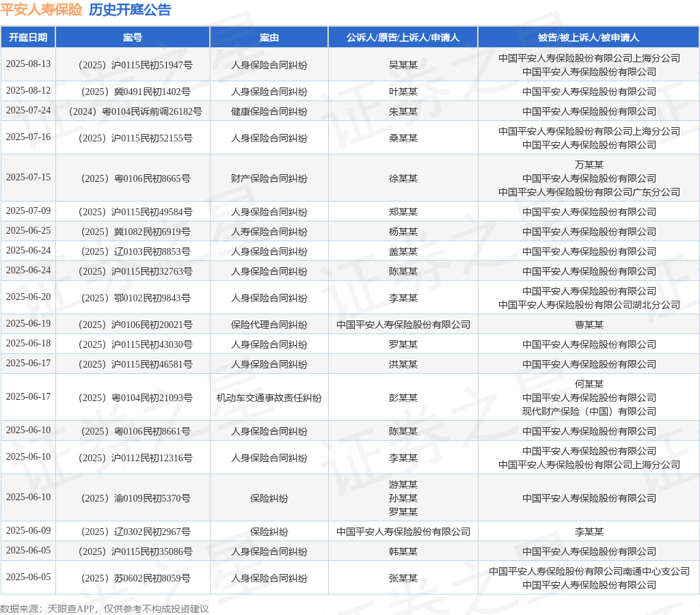This screenshot has width=700, height=615.
Task: Click defendant 现代财产保险(中国)有限公司
Action: coord(589,411)
